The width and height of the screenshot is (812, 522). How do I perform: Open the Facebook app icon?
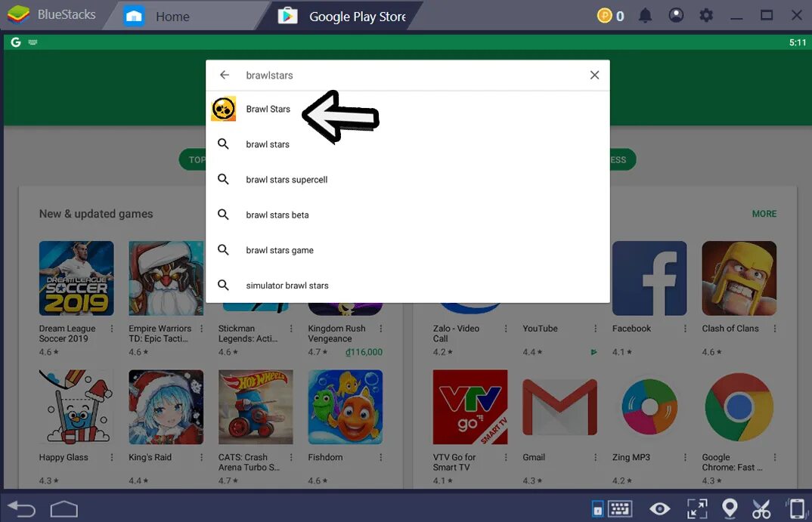pyautogui.click(x=649, y=278)
